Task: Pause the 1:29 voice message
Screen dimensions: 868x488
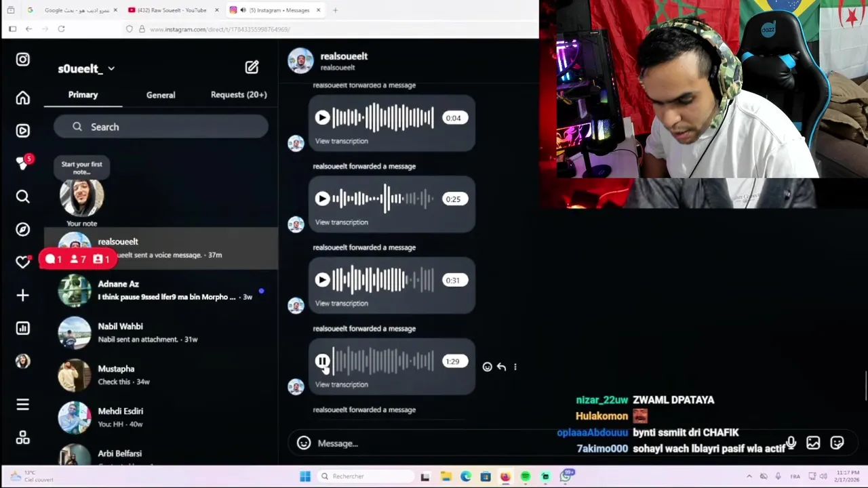Action: point(322,362)
